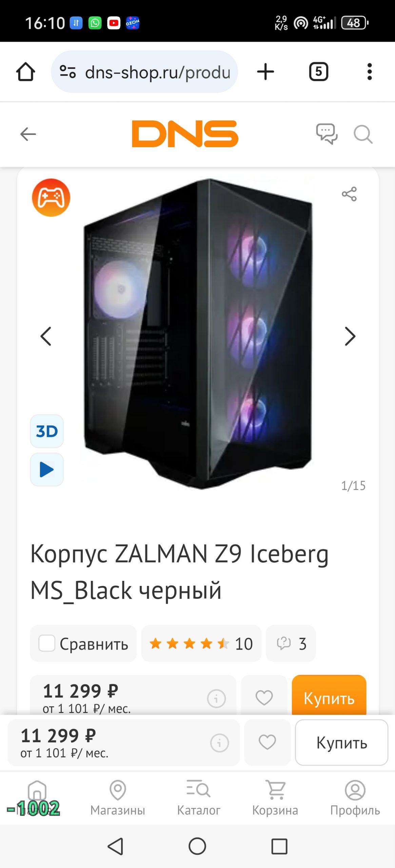Tap the orange gamepad badge
395x868 pixels.
point(51,198)
